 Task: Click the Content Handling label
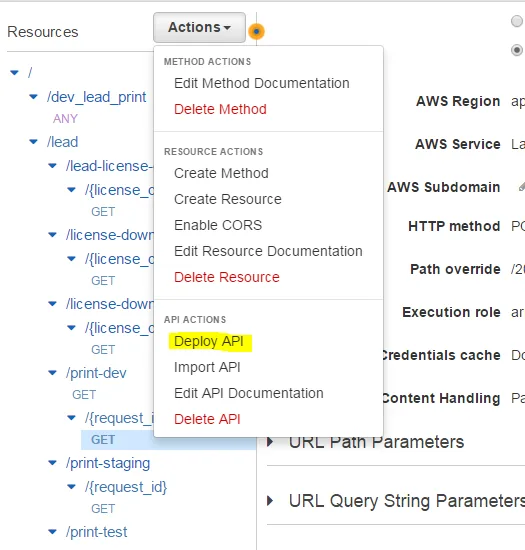(x=441, y=398)
